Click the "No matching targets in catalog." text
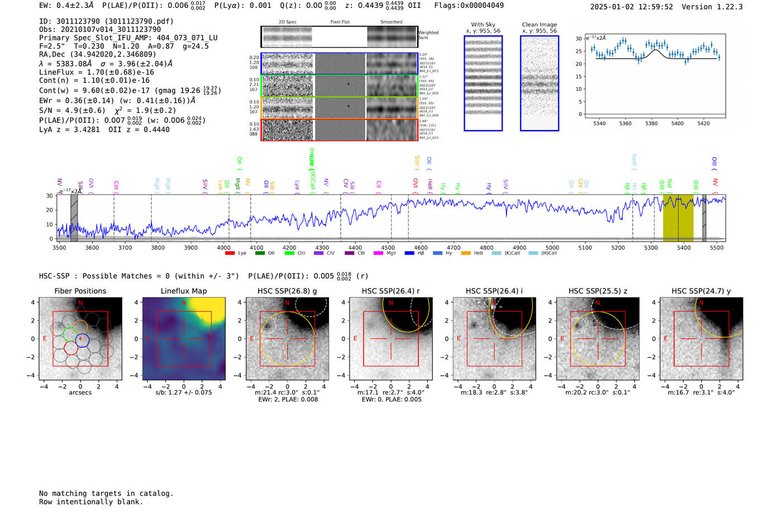782x532 pixels. point(106,493)
